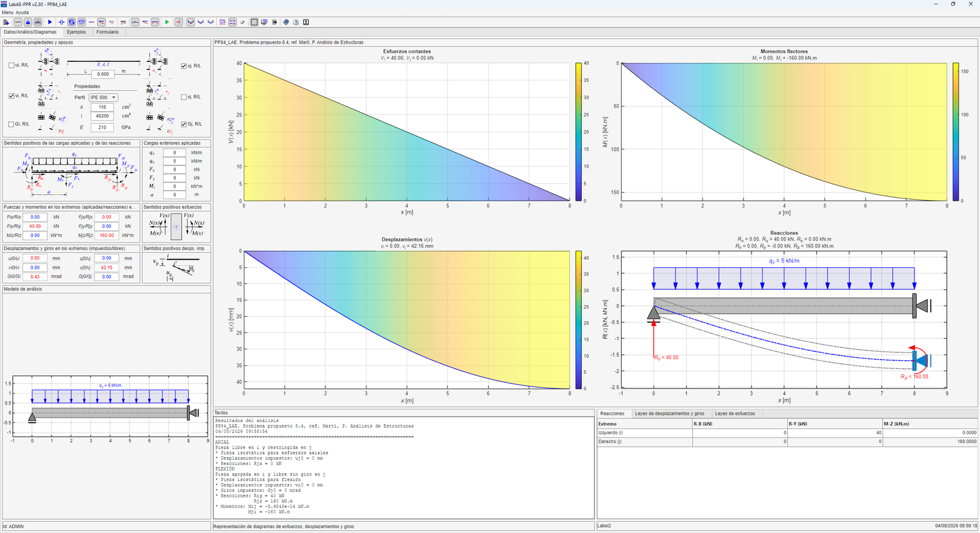This screenshot has width=980, height=533.
Task: Click the Gi0/Gi field showing 8.43
Action: click(x=35, y=276)
